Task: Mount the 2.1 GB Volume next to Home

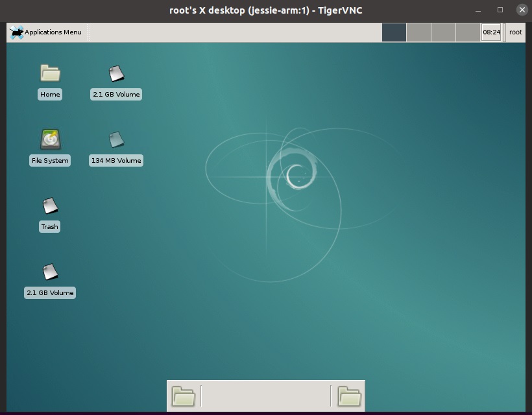Action: (x=115, y=73)
